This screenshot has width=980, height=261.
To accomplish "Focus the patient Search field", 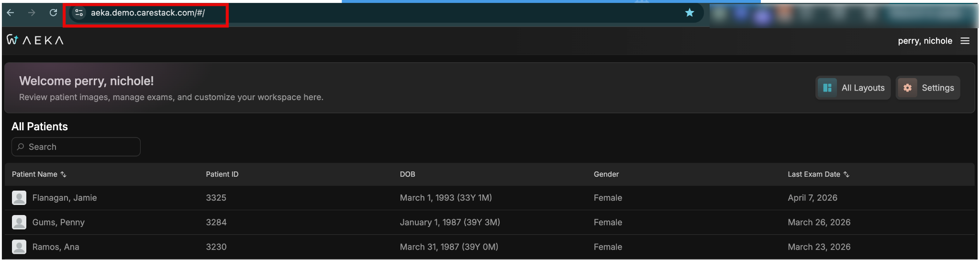I will pos(76,147).
